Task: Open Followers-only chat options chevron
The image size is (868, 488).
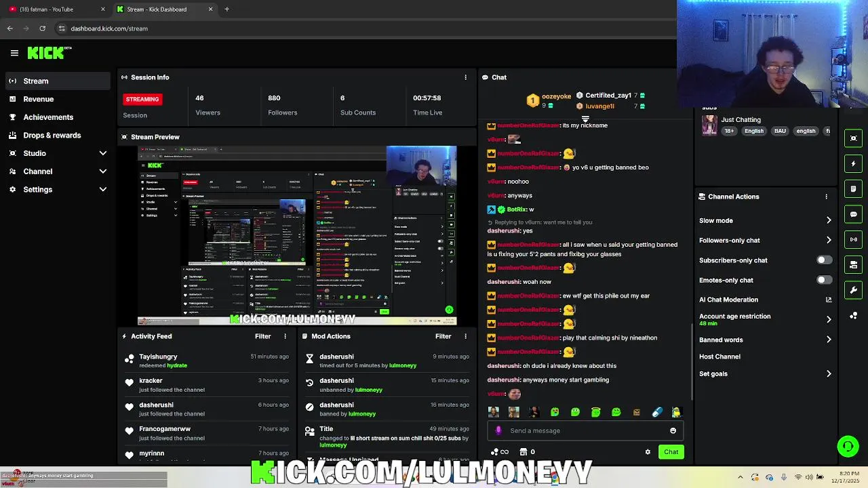Action: click(x=829, y=240)
